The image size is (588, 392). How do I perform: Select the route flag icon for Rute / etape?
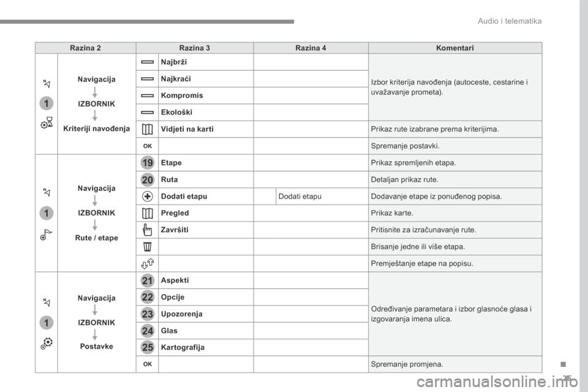(46, 235)
